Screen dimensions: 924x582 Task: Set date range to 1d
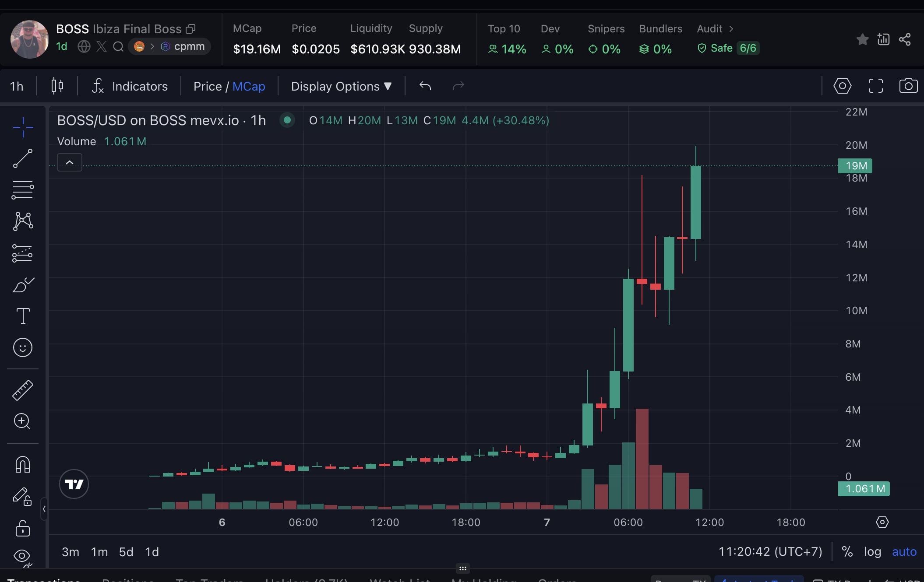click(152, 552)
